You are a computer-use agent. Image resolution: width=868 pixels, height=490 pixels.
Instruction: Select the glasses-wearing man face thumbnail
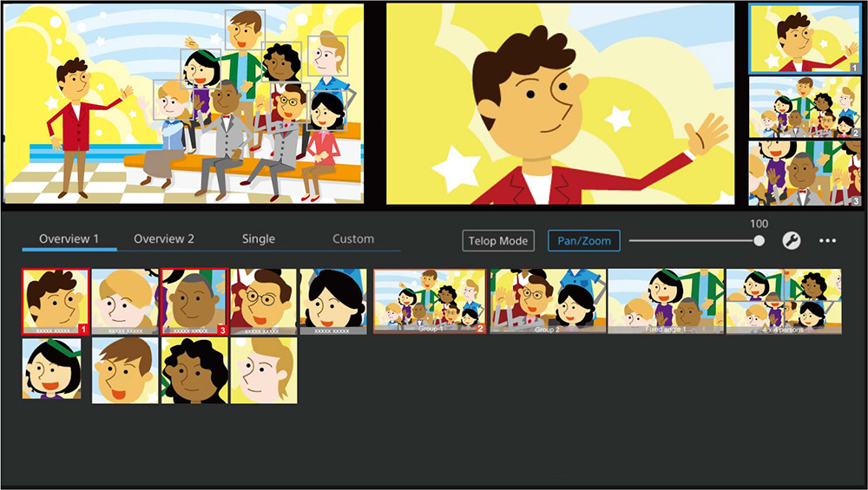coord(264,301)
